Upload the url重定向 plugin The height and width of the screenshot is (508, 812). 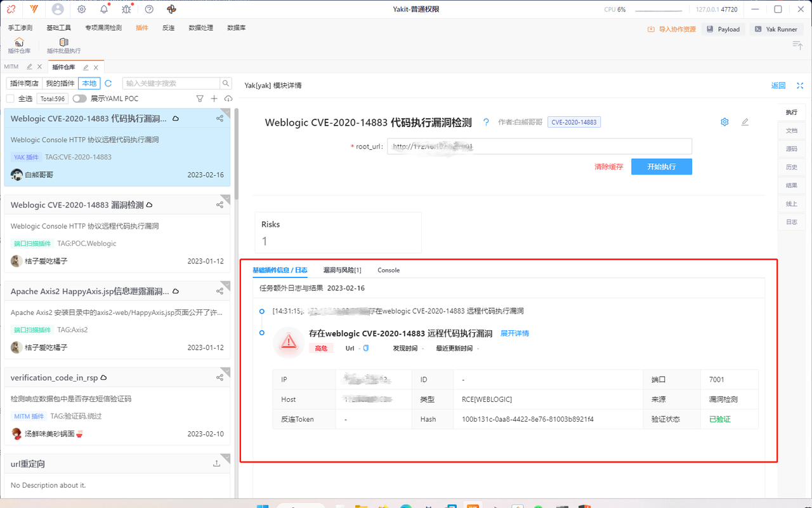[x=217, y=464]
